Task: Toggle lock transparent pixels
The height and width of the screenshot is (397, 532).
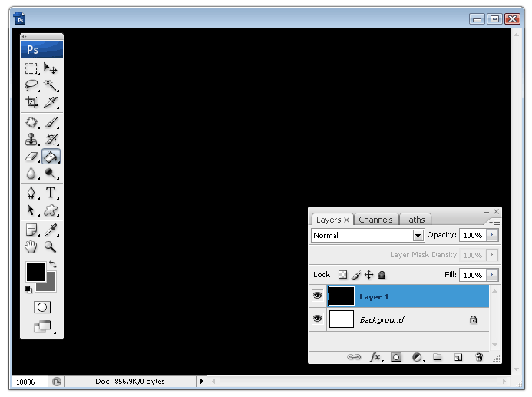Action: coord(343,274)
